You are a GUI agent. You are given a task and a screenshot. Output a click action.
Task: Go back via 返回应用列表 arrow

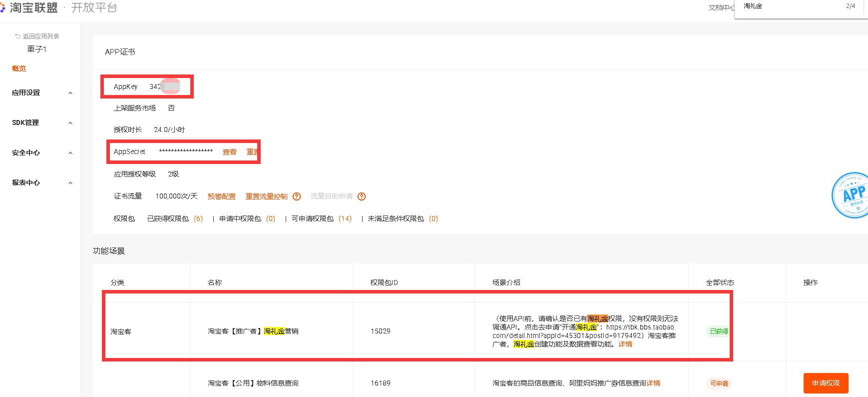point(18,36)
